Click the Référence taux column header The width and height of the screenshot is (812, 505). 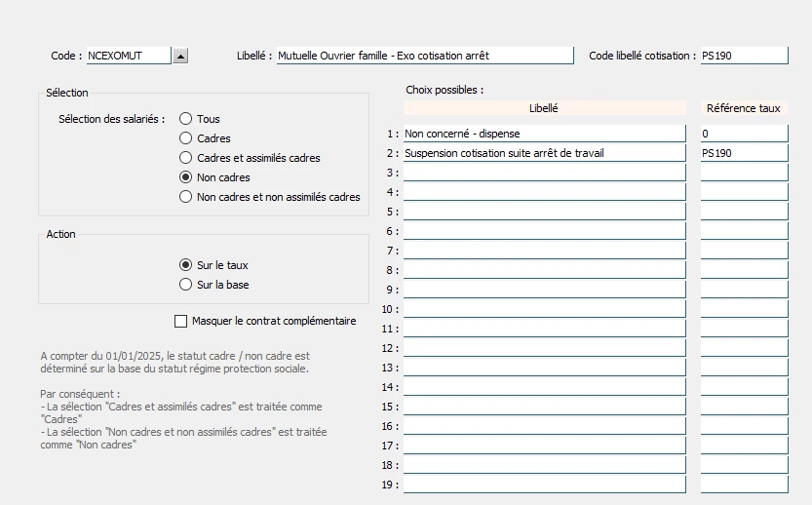click(x=744, y=108)
